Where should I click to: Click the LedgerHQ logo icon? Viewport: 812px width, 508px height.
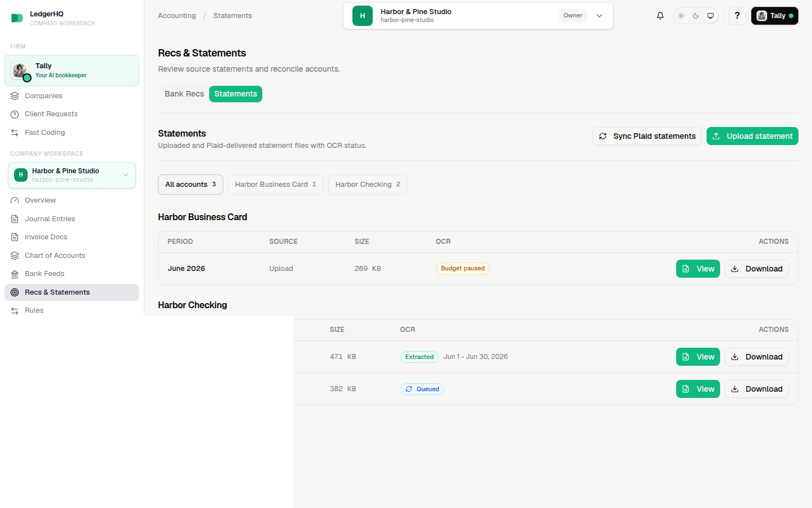(17, 18)
